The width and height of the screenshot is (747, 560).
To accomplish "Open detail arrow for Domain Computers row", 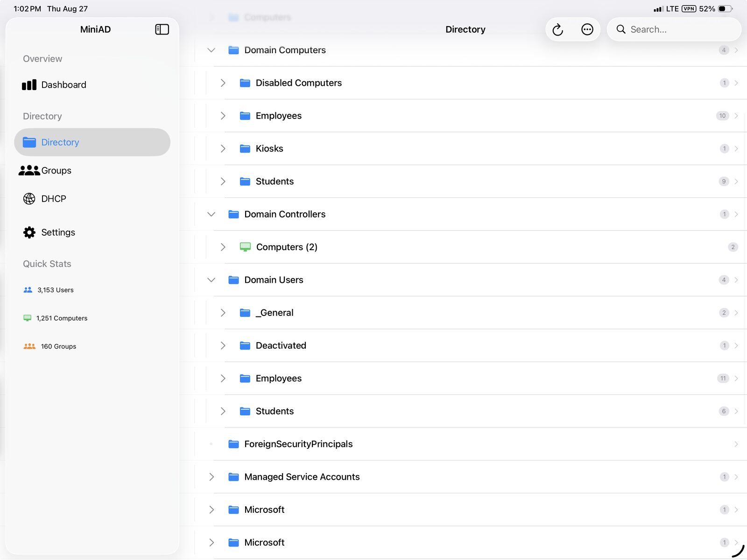I will pos(736,50).
